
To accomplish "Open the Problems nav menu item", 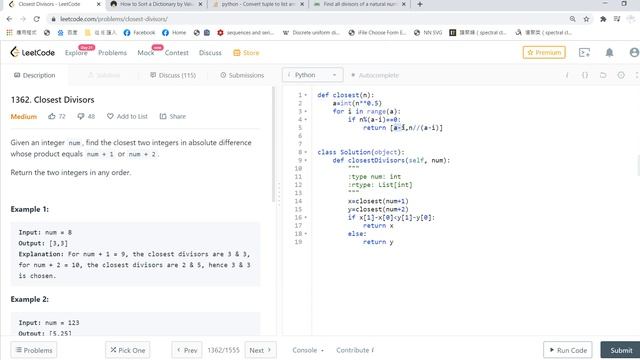I will click(112, 53).
